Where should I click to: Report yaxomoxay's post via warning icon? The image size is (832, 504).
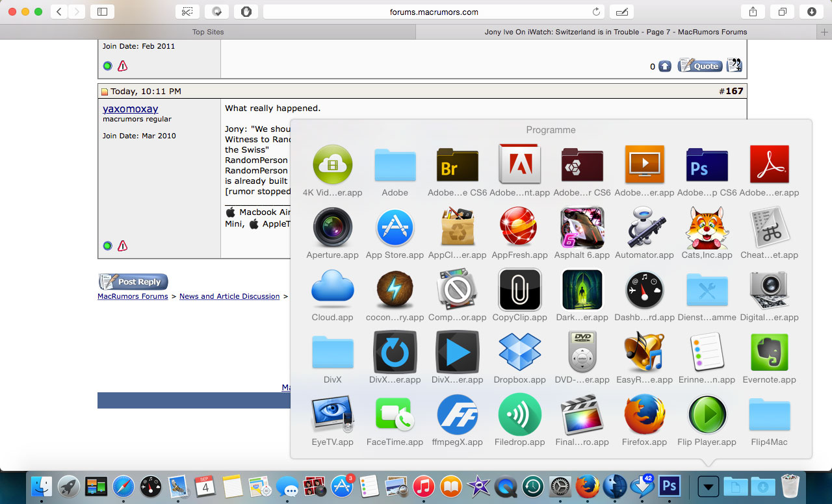(x=122, y=246)
